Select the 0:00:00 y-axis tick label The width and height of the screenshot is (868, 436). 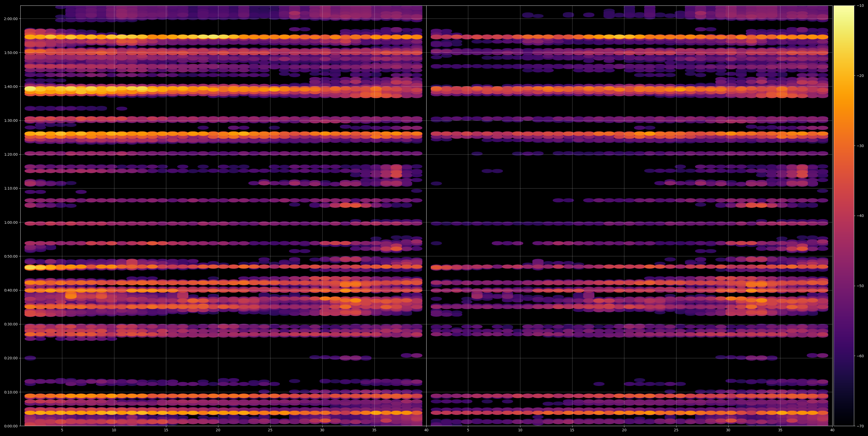[11, 426]
